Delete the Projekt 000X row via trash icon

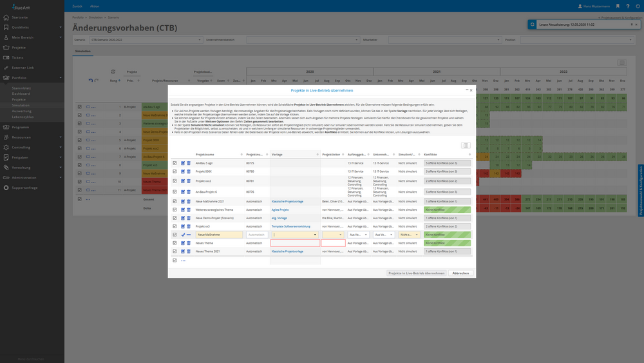point(189,172)
